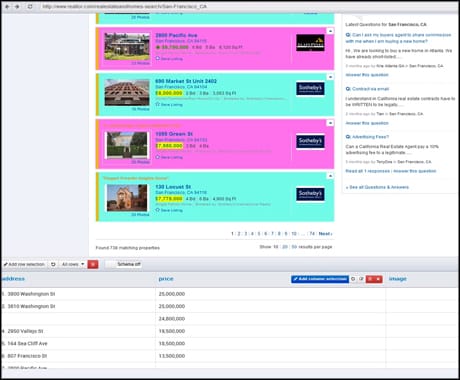
Task: Click the browser back arrow
Action: (x=7, y=6)
